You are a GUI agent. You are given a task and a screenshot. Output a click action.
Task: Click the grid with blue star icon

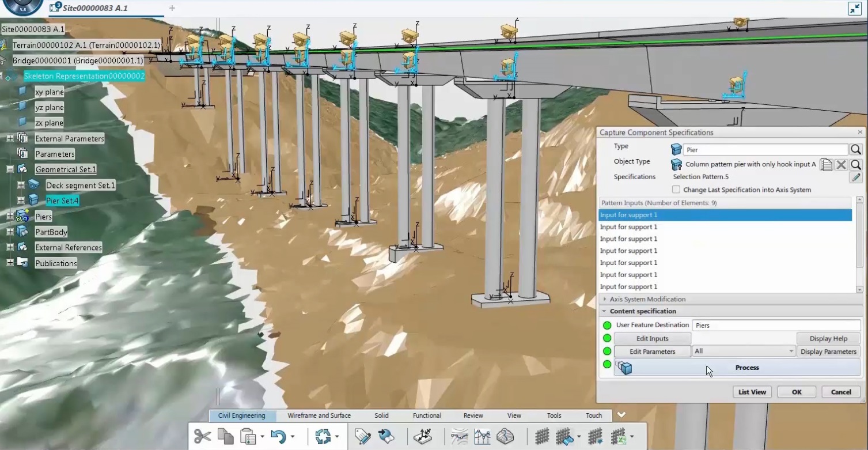596,436
